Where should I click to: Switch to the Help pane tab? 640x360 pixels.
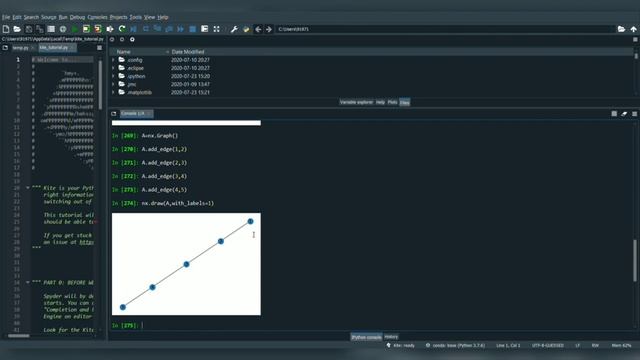pos(380,102)
